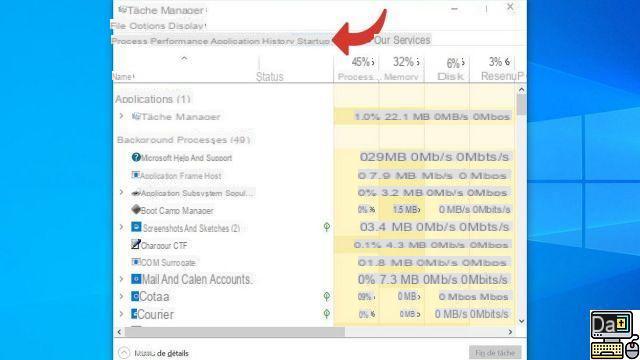
Task: Sort by the 6% Disk column header
Action: pos(447,69)
